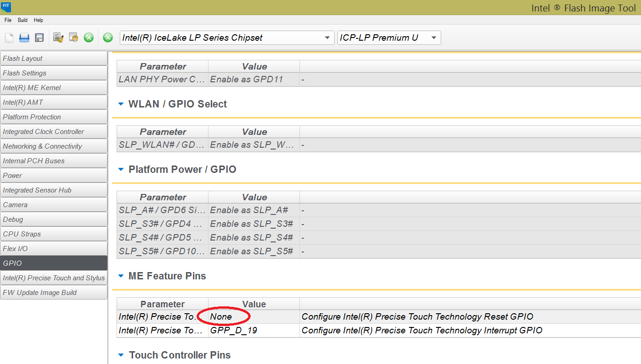Image resolution: width=641 pixels, height=364 pixels.
Task: Click the Parameter header in WLAN / GPIO Select table
Action: pyautogui.click(x=162, y=132)
